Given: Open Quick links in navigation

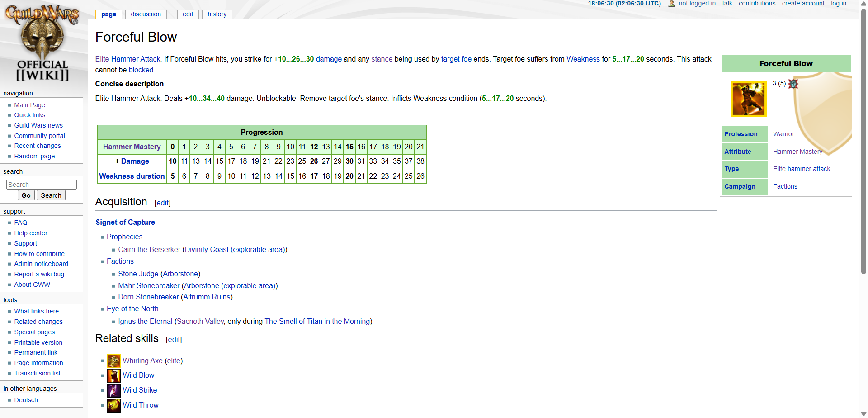Looking at the screenshot, I should 30,115.
